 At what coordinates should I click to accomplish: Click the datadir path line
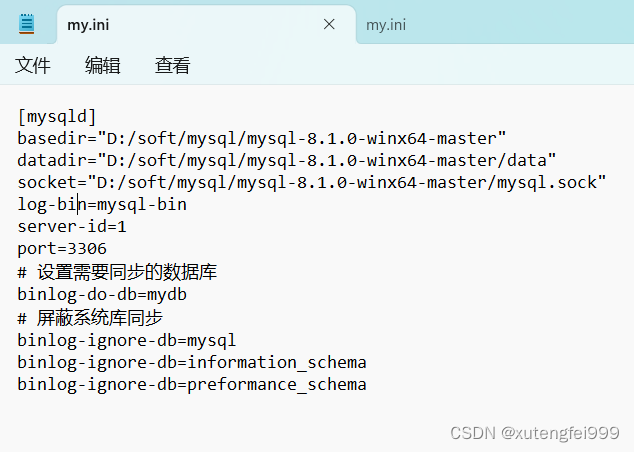point(286,160)
